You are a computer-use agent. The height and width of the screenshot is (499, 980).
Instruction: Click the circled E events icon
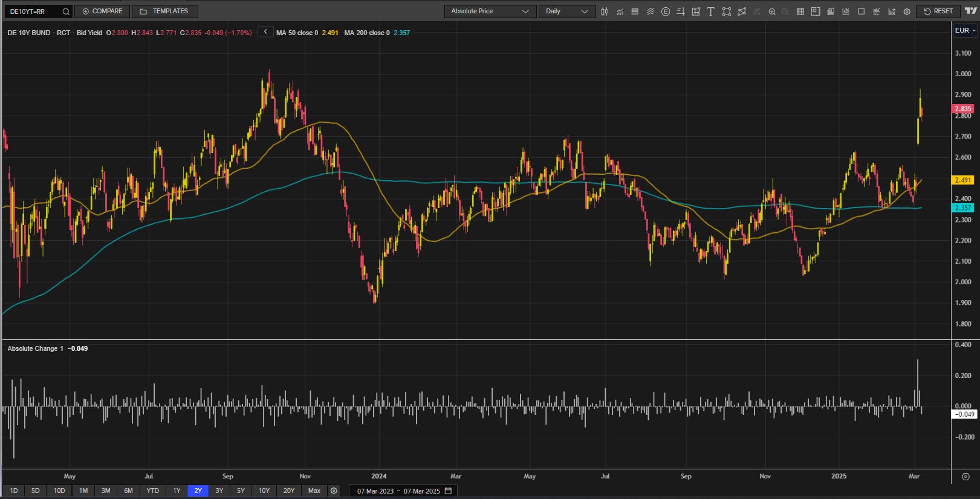tap(666, 11)
